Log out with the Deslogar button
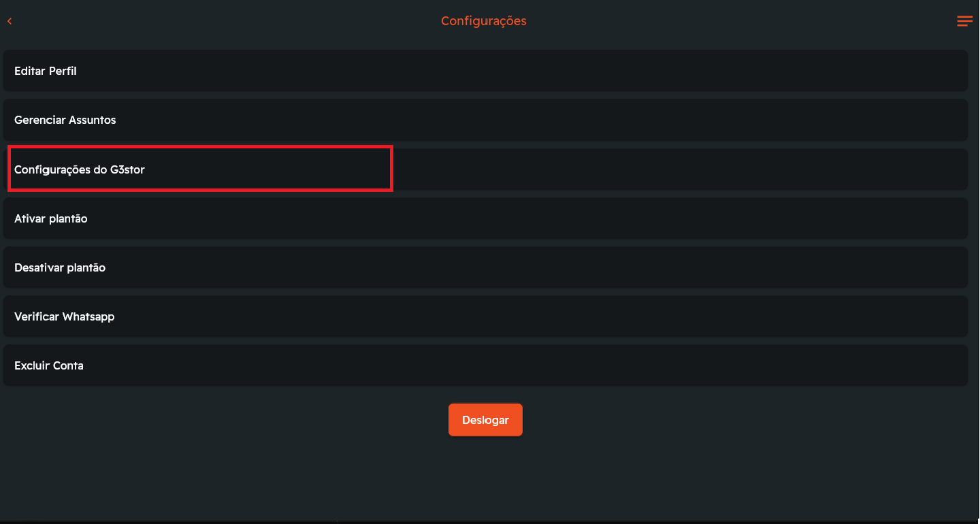 [485, 420]
